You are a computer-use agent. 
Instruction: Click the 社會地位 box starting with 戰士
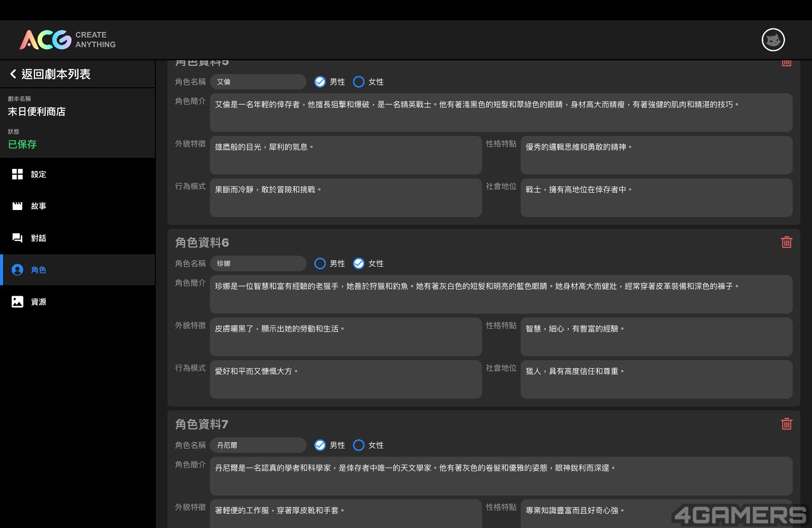tap(656, 198)
